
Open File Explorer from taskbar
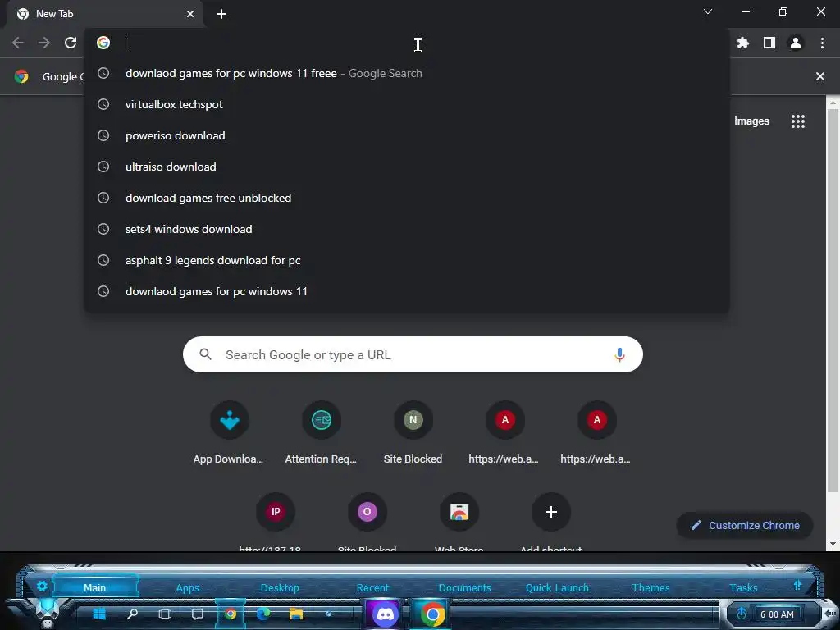[295, 614]
